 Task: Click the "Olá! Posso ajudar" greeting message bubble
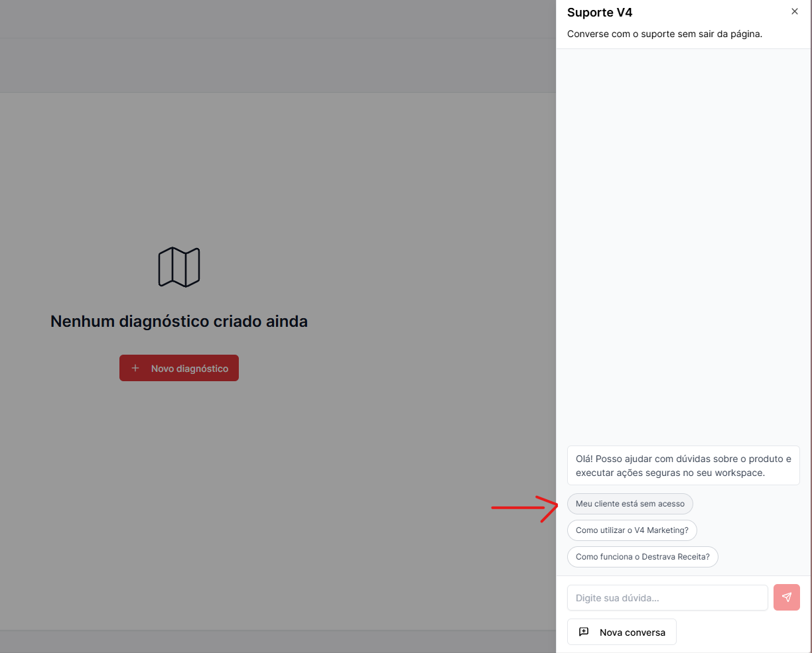click(x=683, y=465)
